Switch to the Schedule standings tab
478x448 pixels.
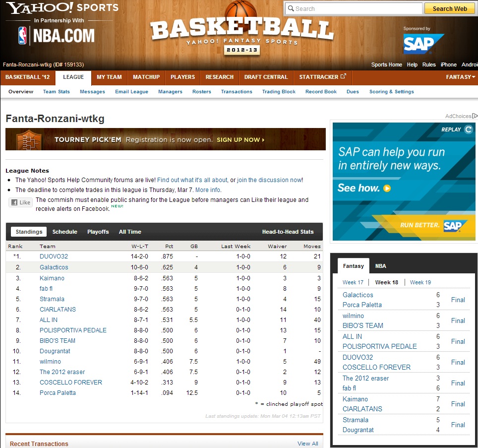pos(65,232)
